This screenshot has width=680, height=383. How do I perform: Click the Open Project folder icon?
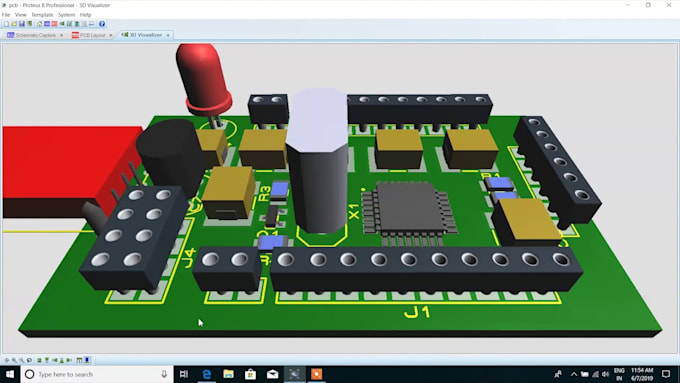pos(14,24)
